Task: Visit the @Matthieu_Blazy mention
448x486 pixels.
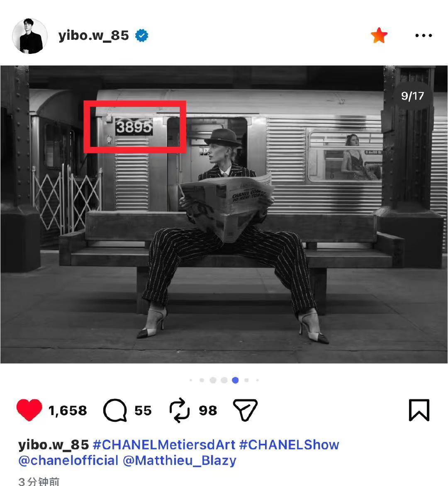Action: point(180,461)
